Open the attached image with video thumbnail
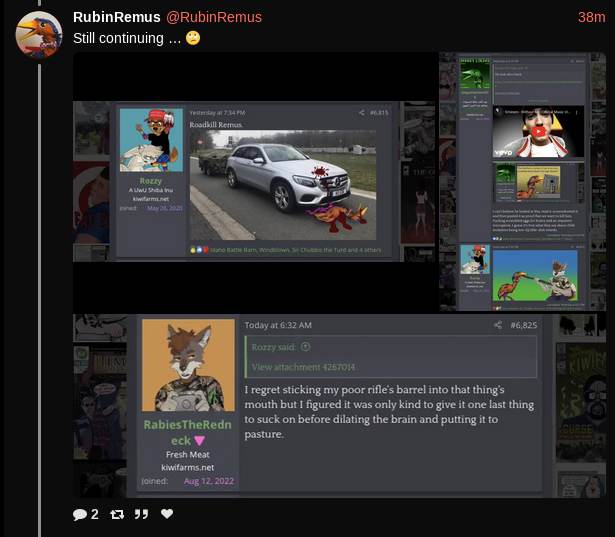615x537 pixels. click(x=523, y=182)
